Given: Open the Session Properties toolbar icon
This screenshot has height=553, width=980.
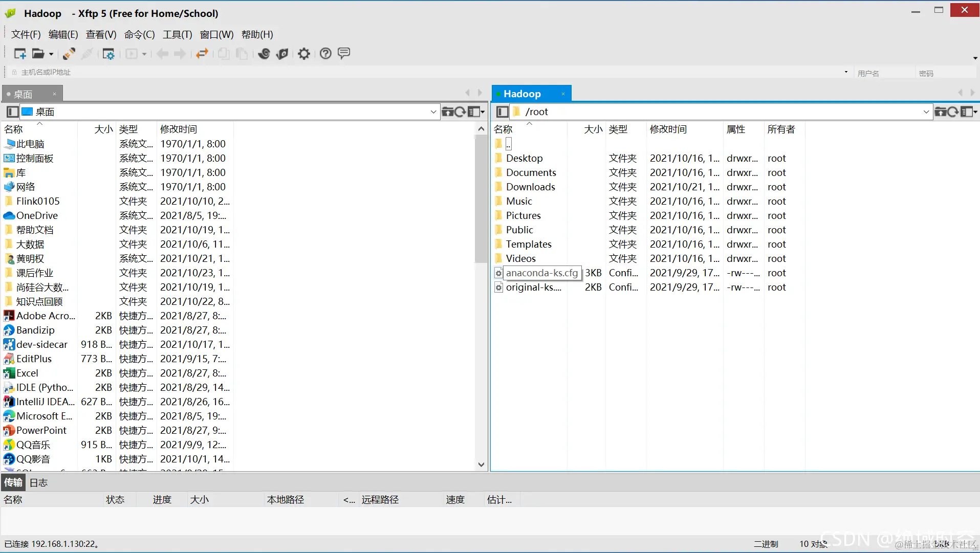Looking at the screenshot, I should tap(108, 54).
